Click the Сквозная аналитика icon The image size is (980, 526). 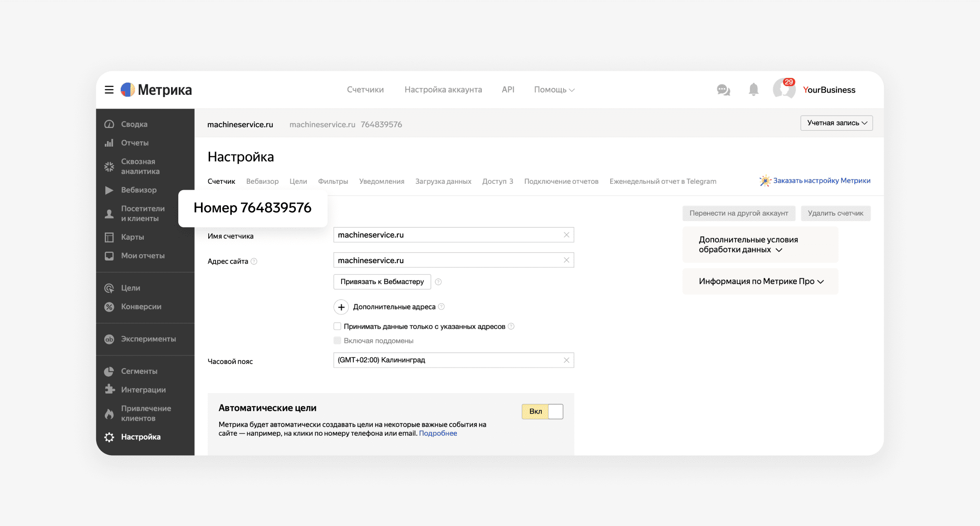(109, 167)
